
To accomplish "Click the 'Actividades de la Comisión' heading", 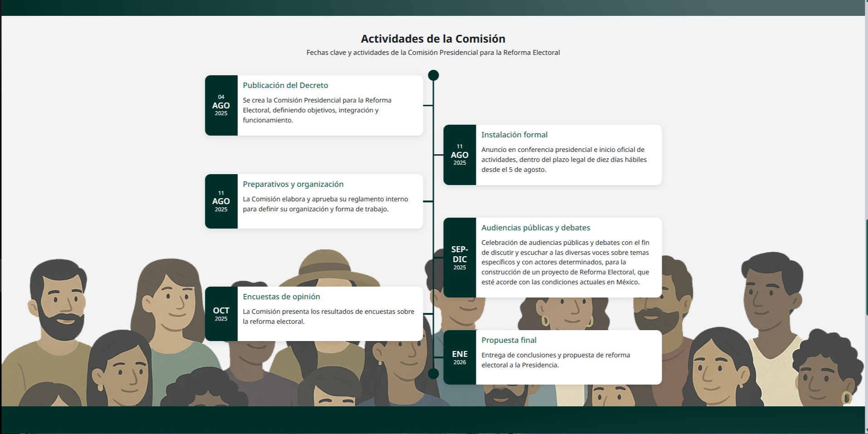I will (x=433, y=39).
